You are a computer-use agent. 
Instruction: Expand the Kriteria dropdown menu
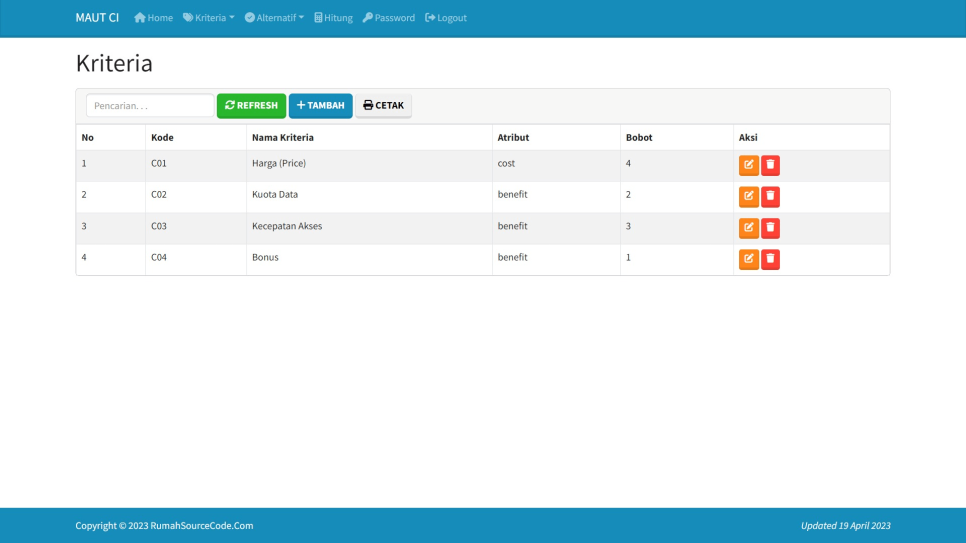[208, 18]
